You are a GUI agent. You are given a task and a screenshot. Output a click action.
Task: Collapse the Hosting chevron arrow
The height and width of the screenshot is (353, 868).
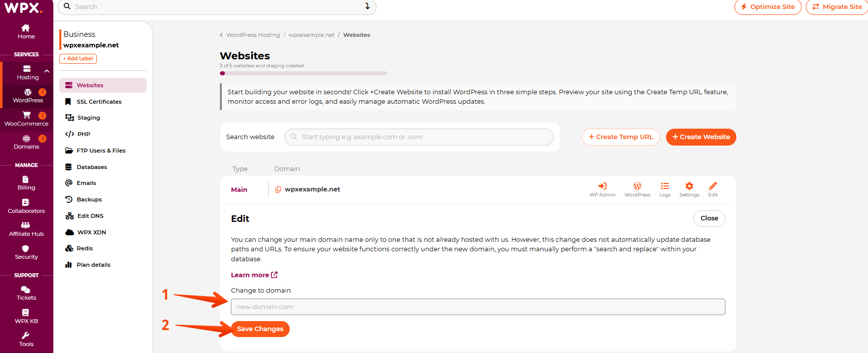tap(47, 71)
